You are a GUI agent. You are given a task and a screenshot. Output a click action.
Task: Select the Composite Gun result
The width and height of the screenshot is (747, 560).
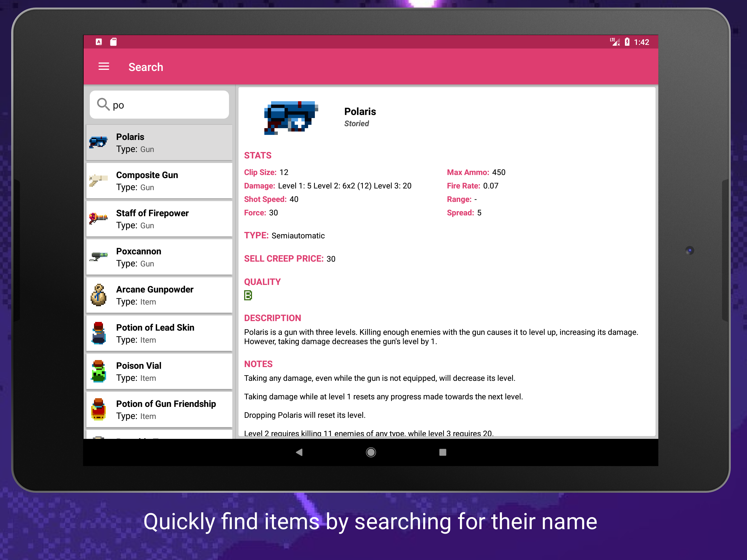pyautogui.click(x=159, y=181)
